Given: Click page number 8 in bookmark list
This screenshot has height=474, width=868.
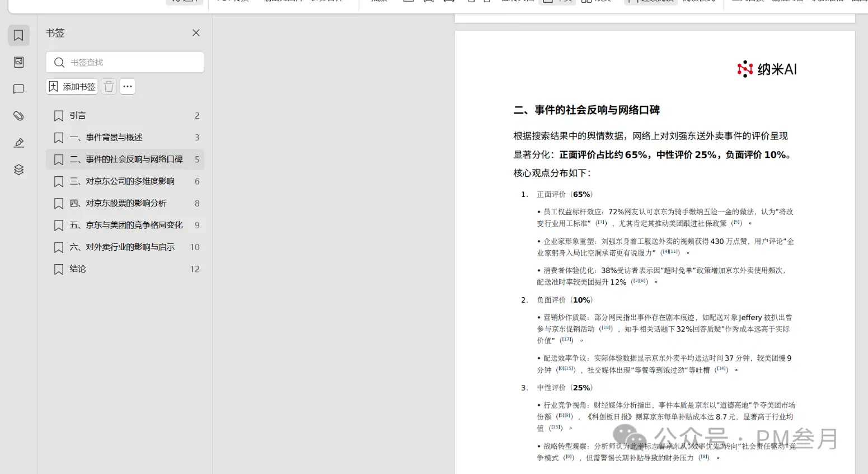Looking at the screenshot, I should tap(197, 203).
